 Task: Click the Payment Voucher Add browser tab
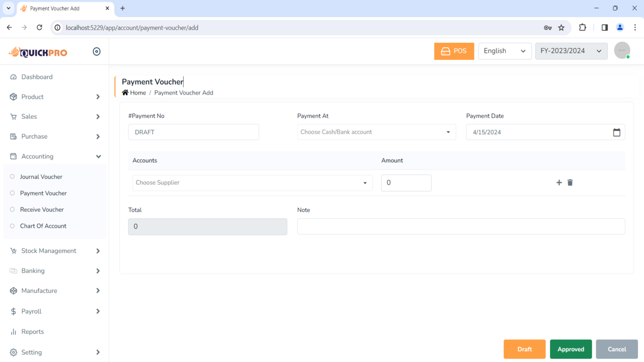click(x=55, y=8)
